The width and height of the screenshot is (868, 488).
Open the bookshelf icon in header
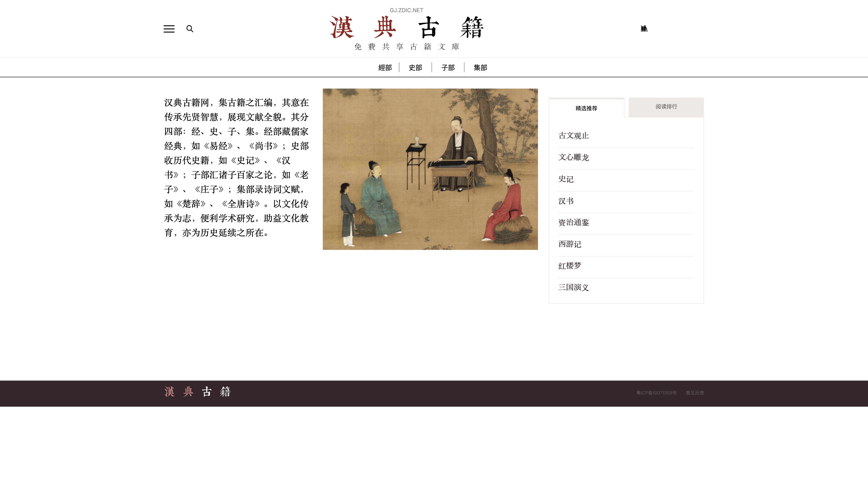(x=644, y=29)
